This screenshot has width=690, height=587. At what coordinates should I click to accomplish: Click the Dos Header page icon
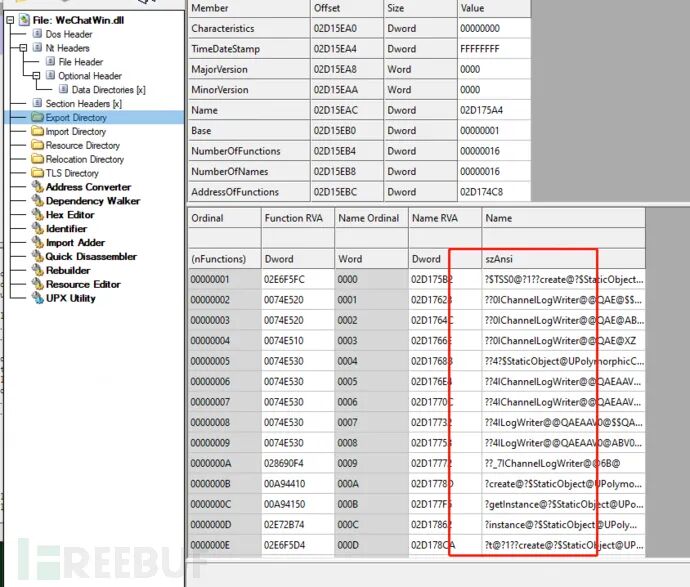click(37, 34)
